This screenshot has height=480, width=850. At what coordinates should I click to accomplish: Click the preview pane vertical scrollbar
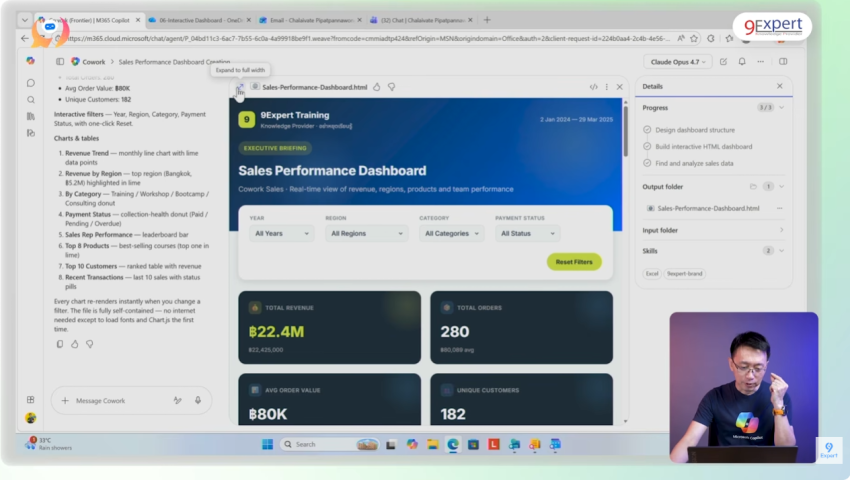pos(625,130)
